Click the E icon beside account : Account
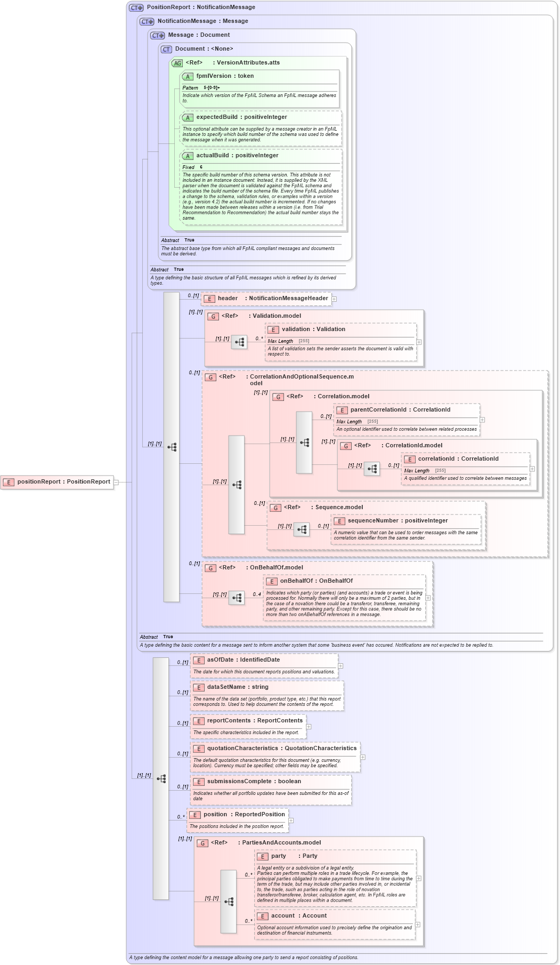Screen dimensions: 560x965 point(263,916)
